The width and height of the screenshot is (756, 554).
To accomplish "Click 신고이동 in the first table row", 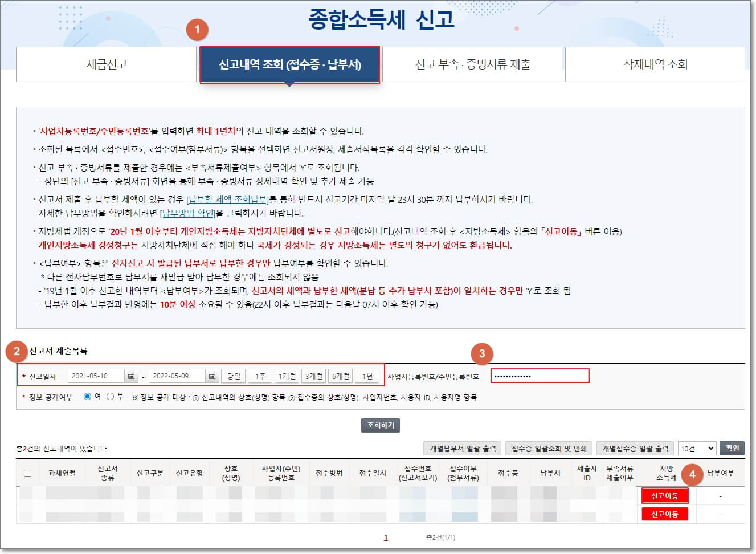I will 664,496.
